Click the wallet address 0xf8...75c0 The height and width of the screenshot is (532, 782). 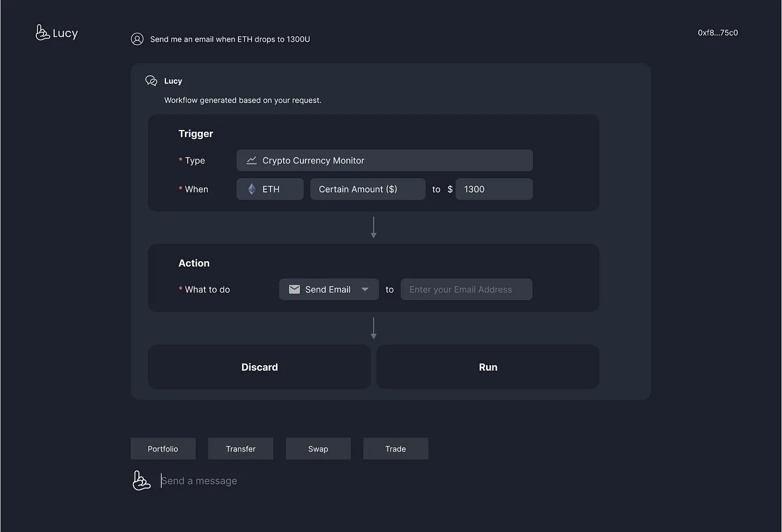click(x=718, y=33)
